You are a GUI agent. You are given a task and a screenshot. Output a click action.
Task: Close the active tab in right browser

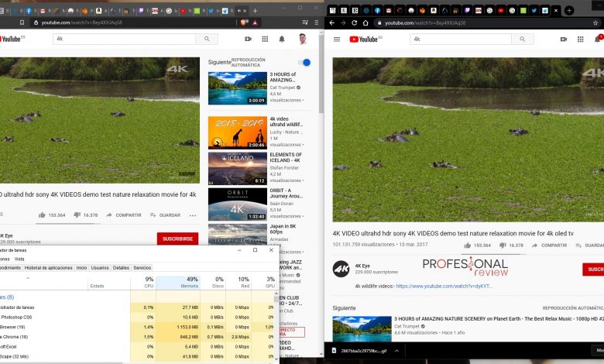tap(556, 11)
